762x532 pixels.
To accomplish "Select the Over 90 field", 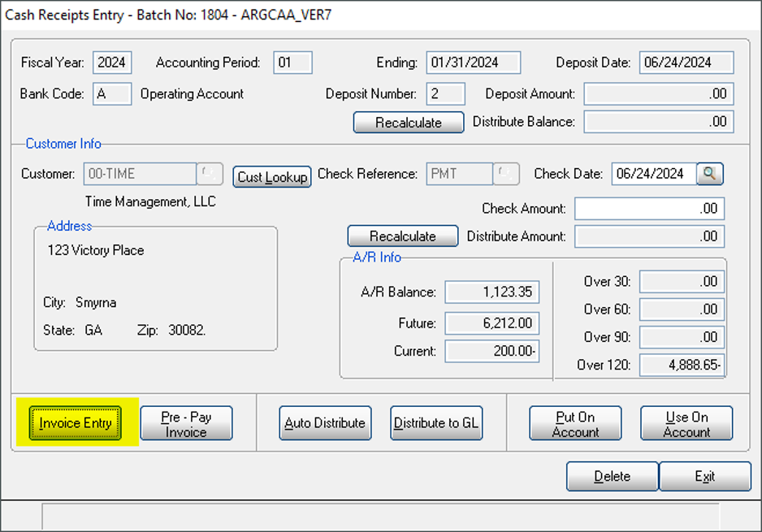I will point(682,337).
